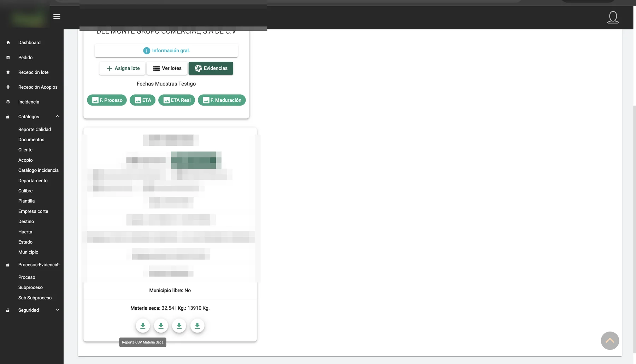Click the Recepción lote layers icon
The height and width of the screenshot is (364, 636).
coord(8,72)
